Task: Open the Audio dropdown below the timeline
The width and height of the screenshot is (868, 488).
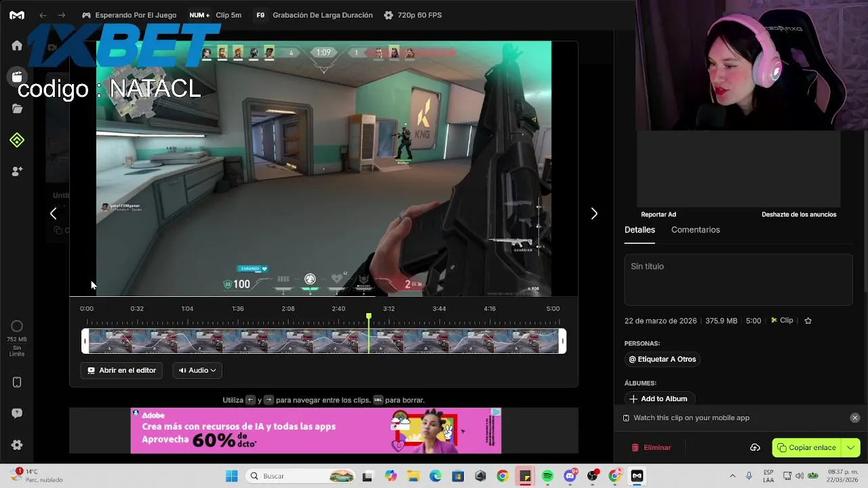Action: 197,370
